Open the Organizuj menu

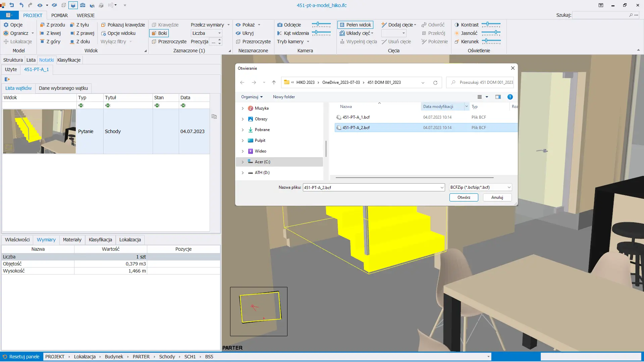(x=252, y=97)
